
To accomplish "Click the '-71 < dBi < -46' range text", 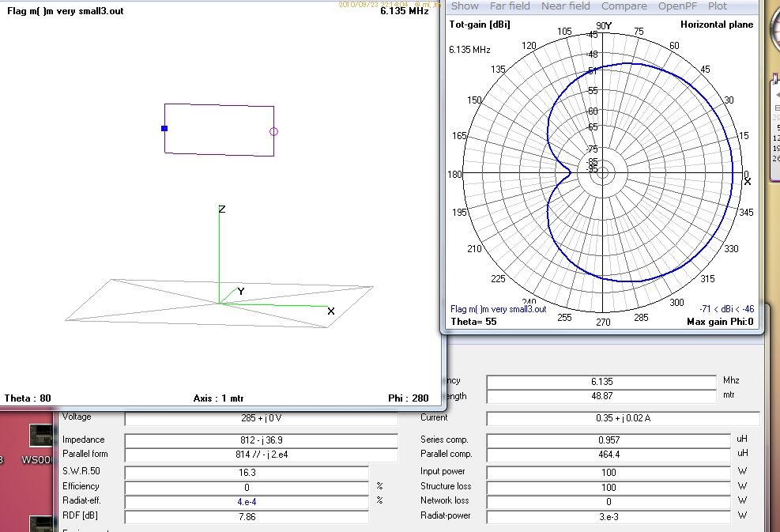I will click(727, 309).
